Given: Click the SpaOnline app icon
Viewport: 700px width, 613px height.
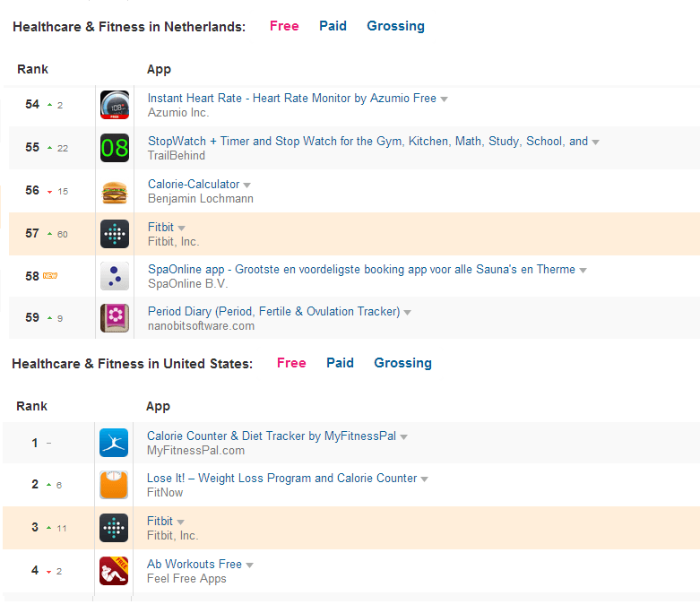Looking at the screenshot, I should pyautogui.click(x=115, y=276).
